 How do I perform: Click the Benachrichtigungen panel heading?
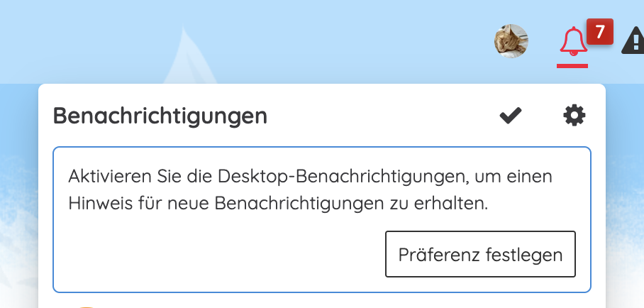tap(160, 116)
